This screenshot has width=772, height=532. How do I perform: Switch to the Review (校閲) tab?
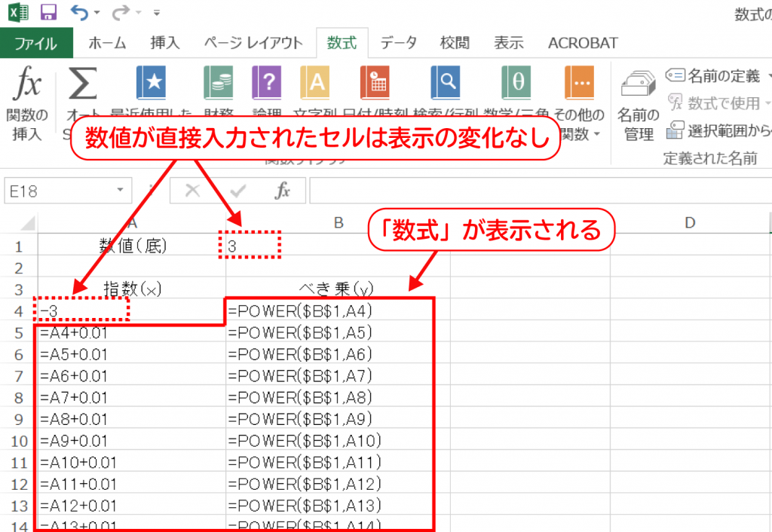point(455,43)
